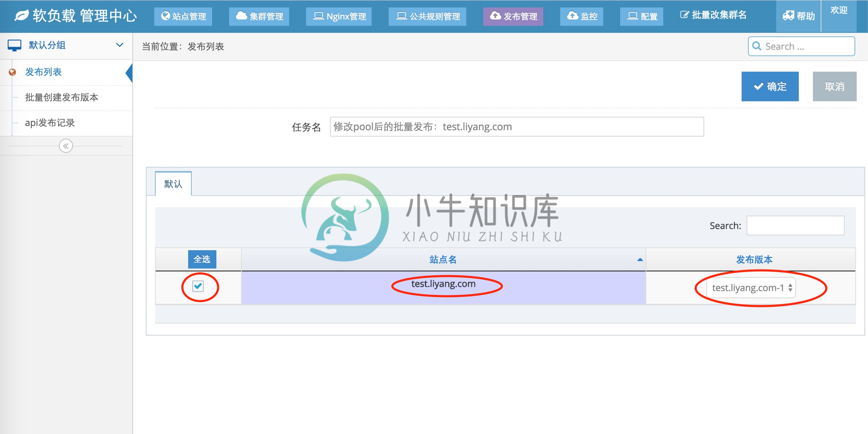Viewport: 868px width, 434px height.
Task: Toggle the test.liyang.com row checkbox
Action: click(199, 286)
